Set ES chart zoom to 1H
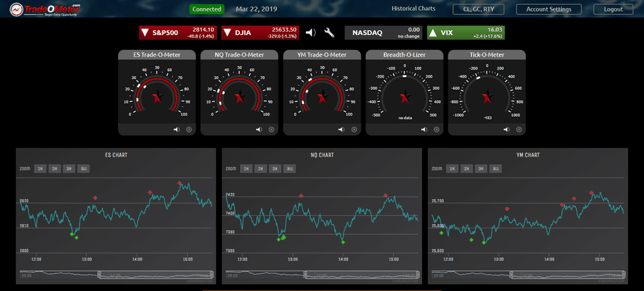The width and height of the screenshot is (644, 291). 40,168
